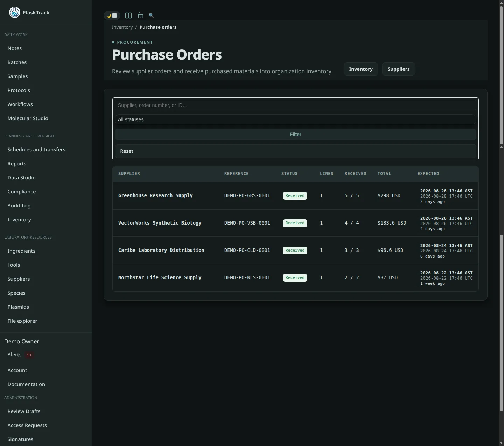Click the $96.6 USD total
This screenshot has width=504, height=446.
[x=390, y=250]
